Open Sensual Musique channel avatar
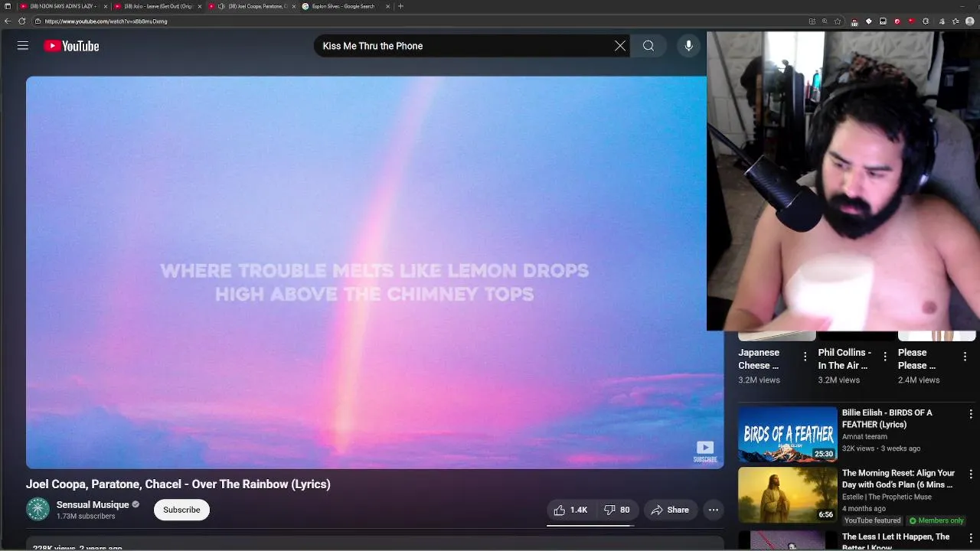 (38, 509)
